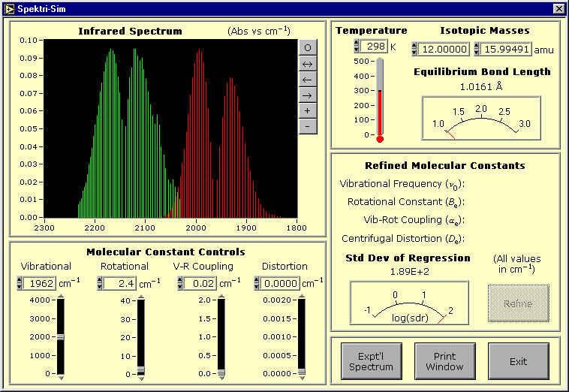The image size is (569, 392).
Task: Click the thermometer temperature slider
Action: (x=380, y=98)
